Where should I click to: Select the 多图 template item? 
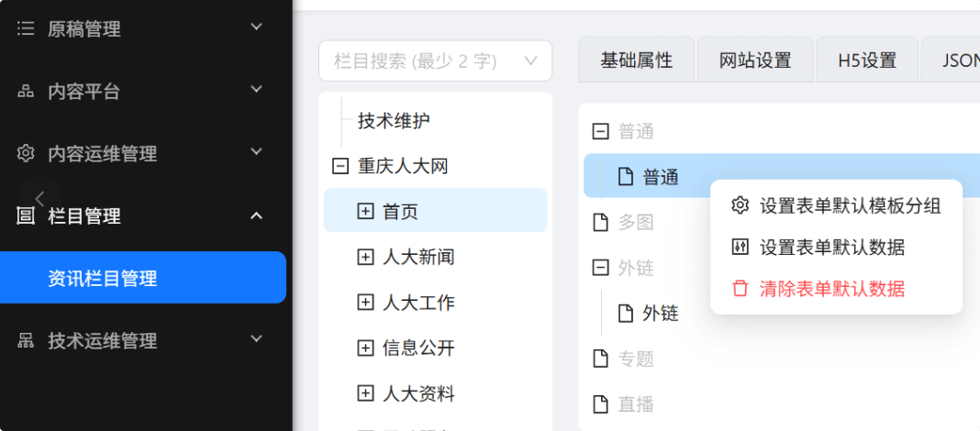click(635, 222)
